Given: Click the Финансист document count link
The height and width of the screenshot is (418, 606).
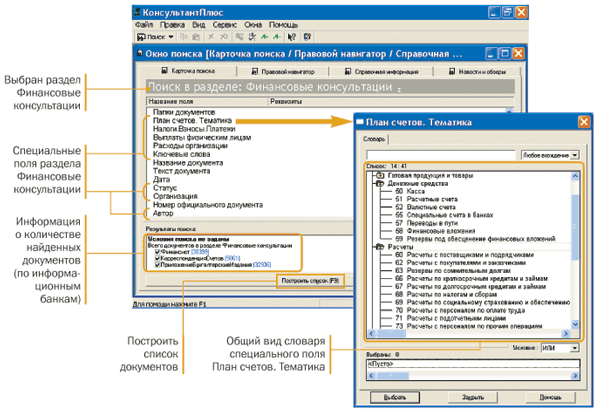Looking at the screenshot, I should [x=200, y=252].
